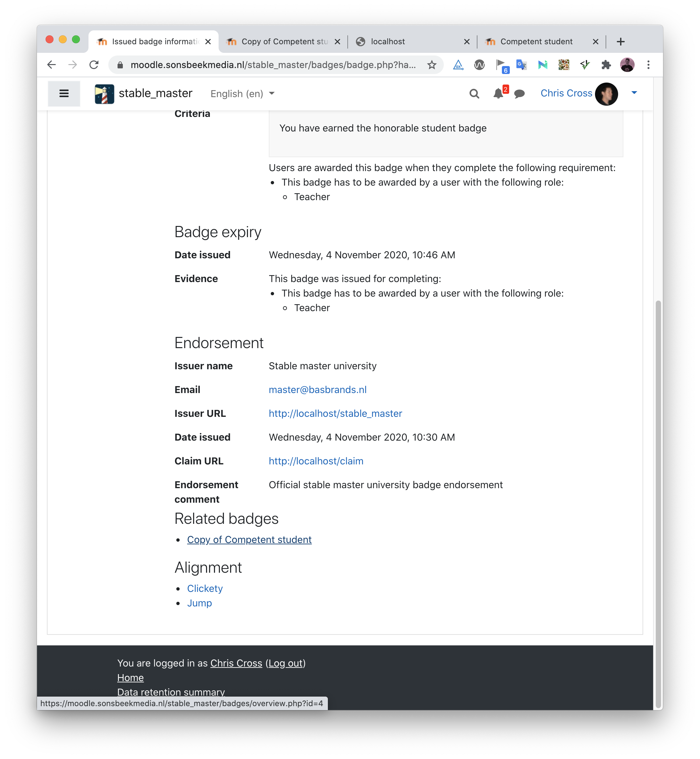The image size is (700, 759).
Task: Open the Copy of Competent student related badge
Action: pos(249,539)
